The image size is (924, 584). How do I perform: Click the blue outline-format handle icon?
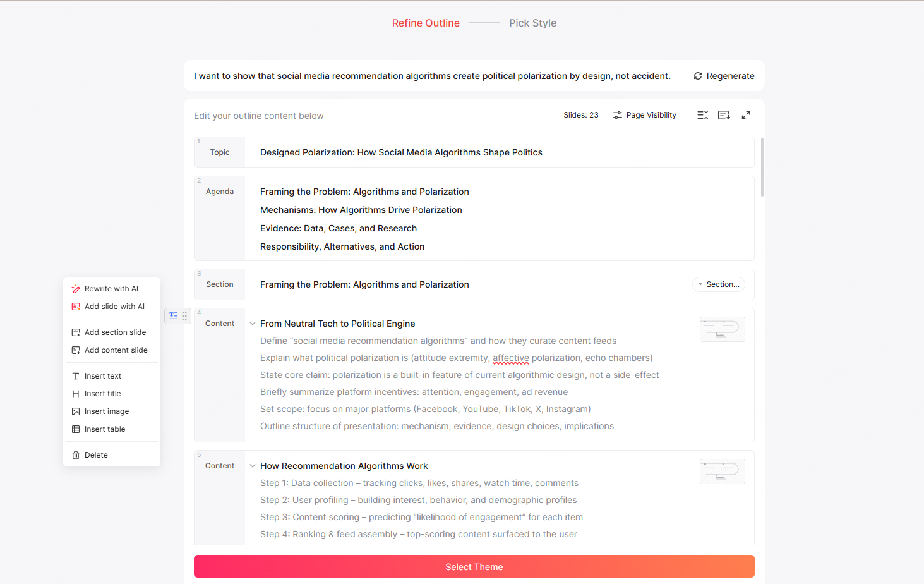pos(173,315)
